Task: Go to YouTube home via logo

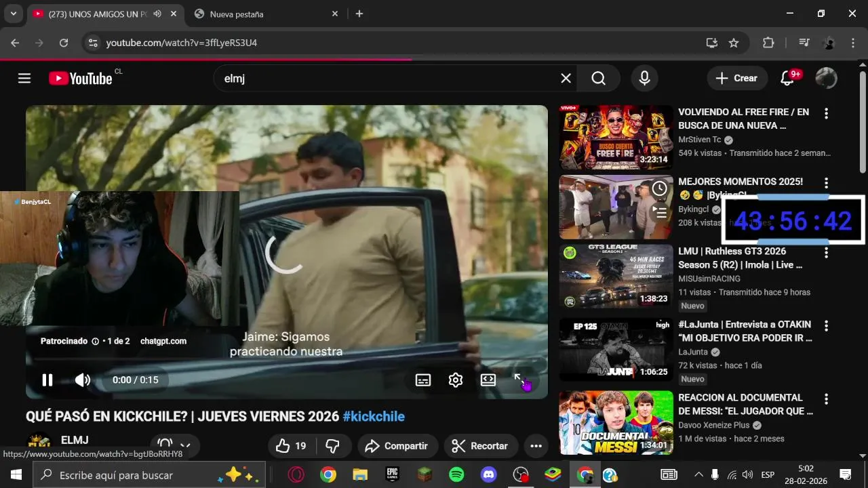Action: [x=80, y=79]
